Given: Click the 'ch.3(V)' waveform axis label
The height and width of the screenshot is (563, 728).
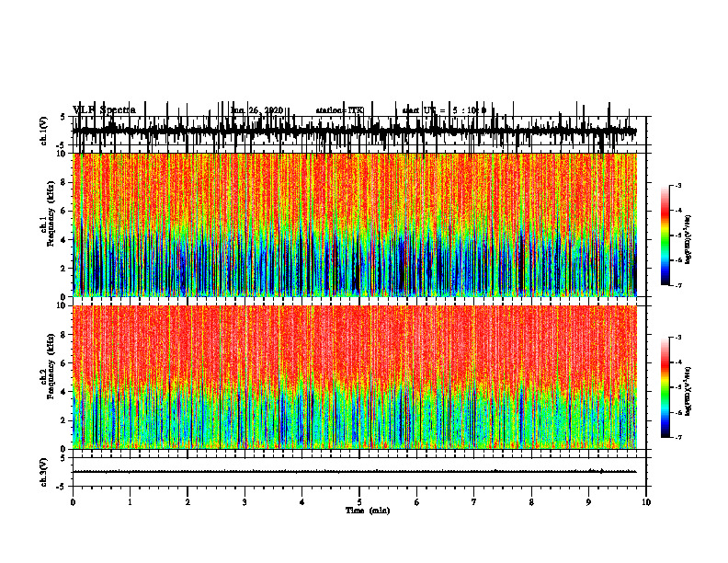Looking at the screenshot, I should (43, 472).
